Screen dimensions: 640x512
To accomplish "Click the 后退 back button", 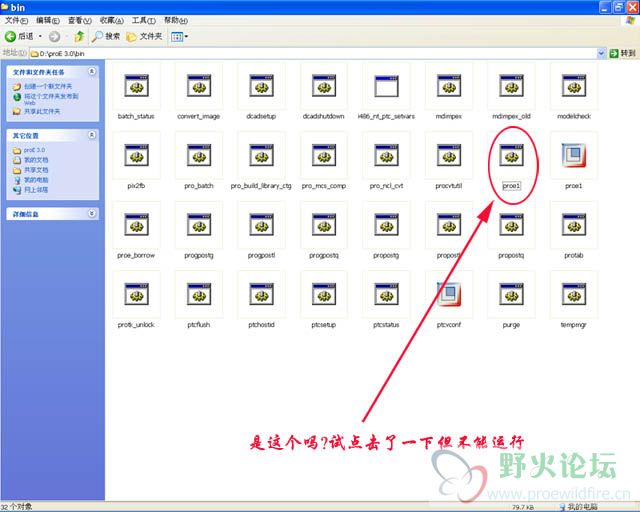I will tap(19, 36).
